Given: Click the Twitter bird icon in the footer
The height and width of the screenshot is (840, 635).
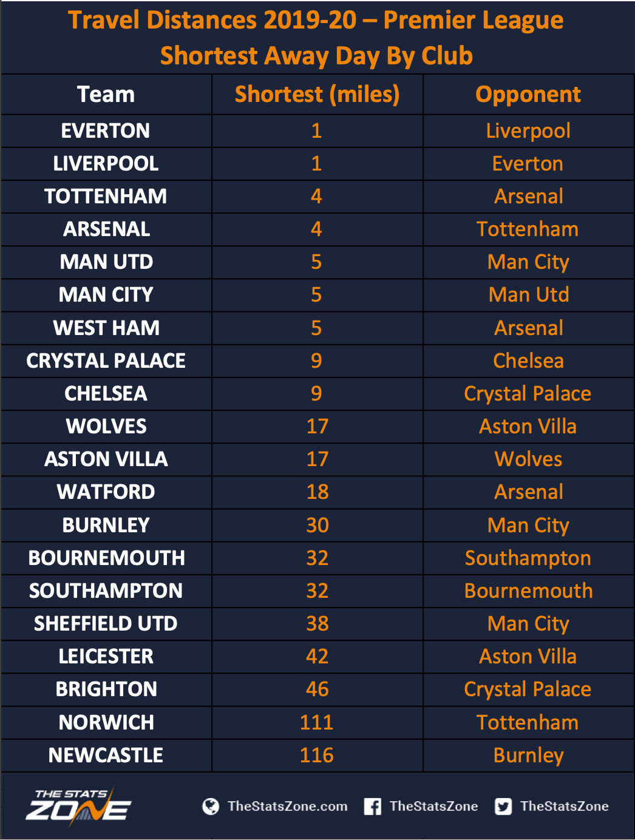Looking at the screenshot, I should pyautogui.click(x=503, y=807).
